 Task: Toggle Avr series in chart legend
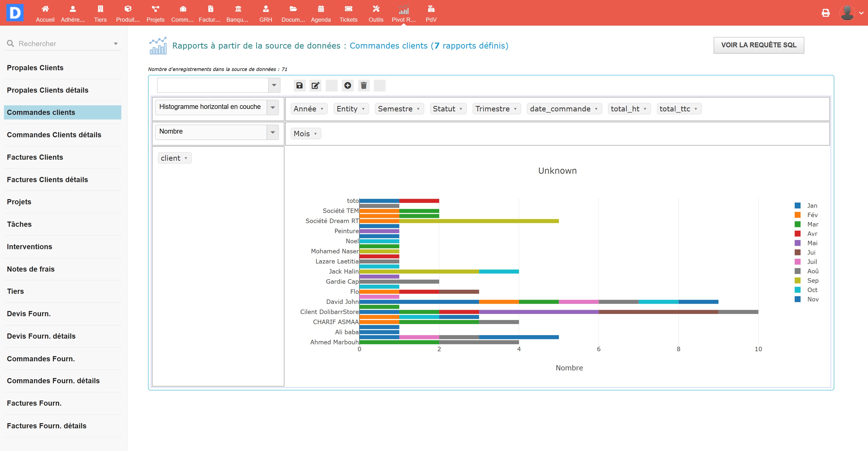coord(812,234)
